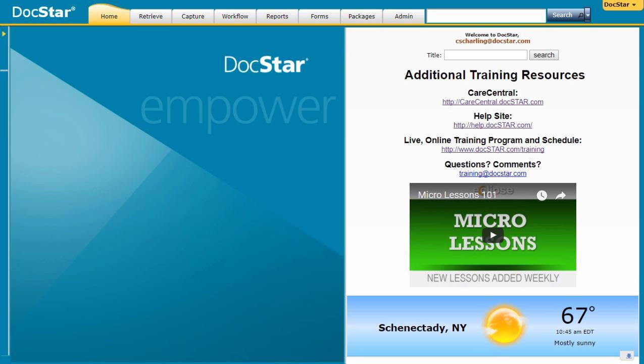
Task: Click the Questions? Comments? heading
Action: pyautogui.click(x=493, y=164)
